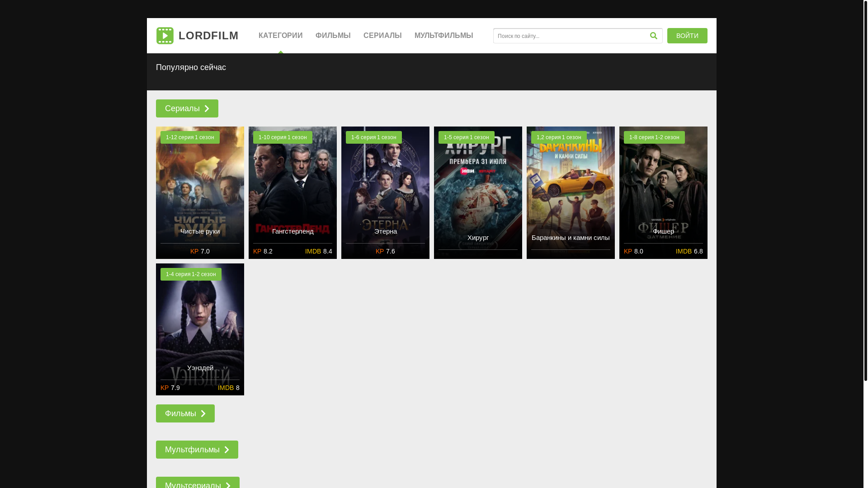
Task: Click the Чистые руки title text
Action: click(x=200, y=231)
